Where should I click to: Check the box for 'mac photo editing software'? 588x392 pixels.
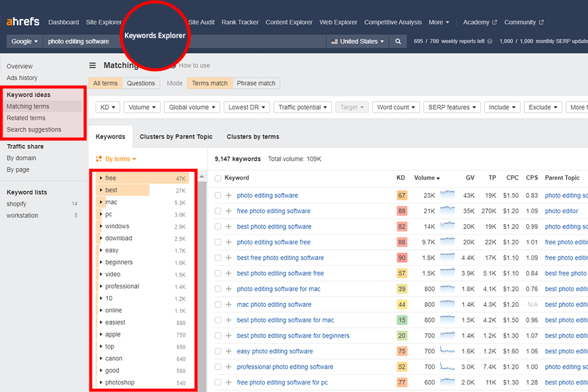[218, 304]
